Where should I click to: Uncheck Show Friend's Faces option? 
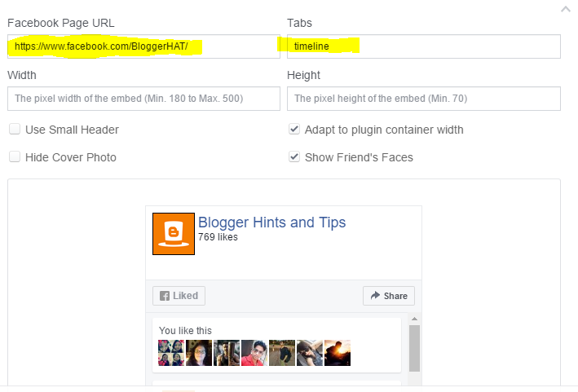click(294, 156)
